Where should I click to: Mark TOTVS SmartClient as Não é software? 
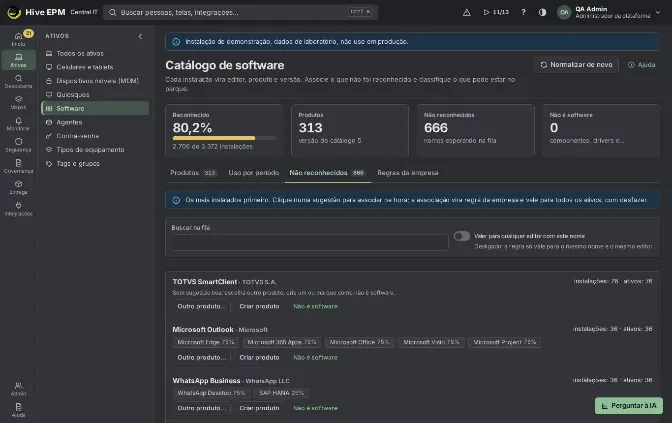[315, 306]
